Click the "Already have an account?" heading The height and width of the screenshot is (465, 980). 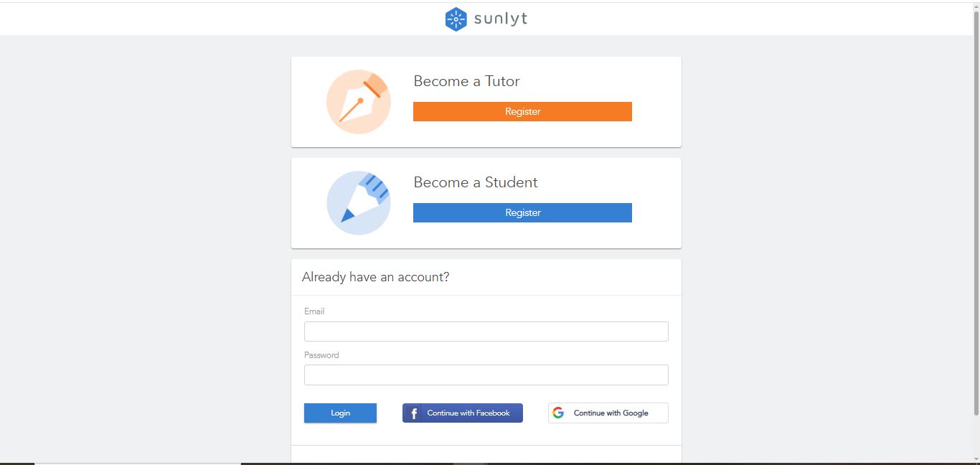pos(375,277)
